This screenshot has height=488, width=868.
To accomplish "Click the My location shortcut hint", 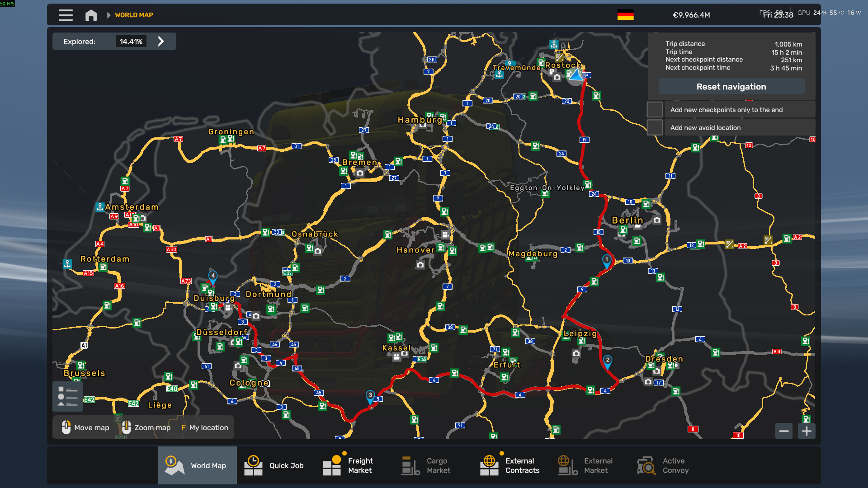I will click(205, 427).
